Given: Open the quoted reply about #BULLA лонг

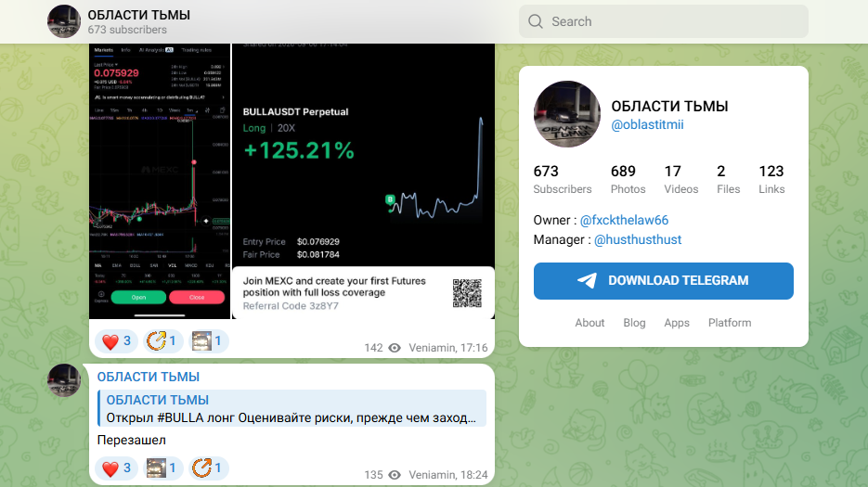Looking at the screenshot, I should 291,408.
